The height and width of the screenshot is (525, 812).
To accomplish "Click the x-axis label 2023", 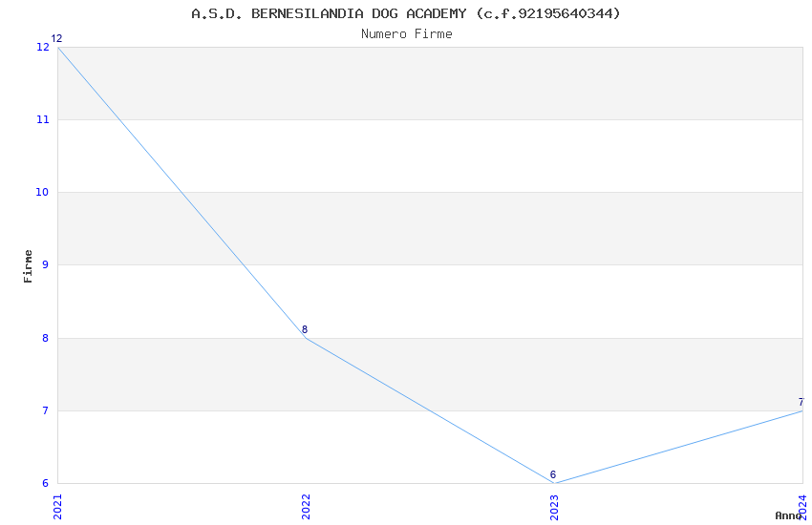I will click(x=554, y=507).
